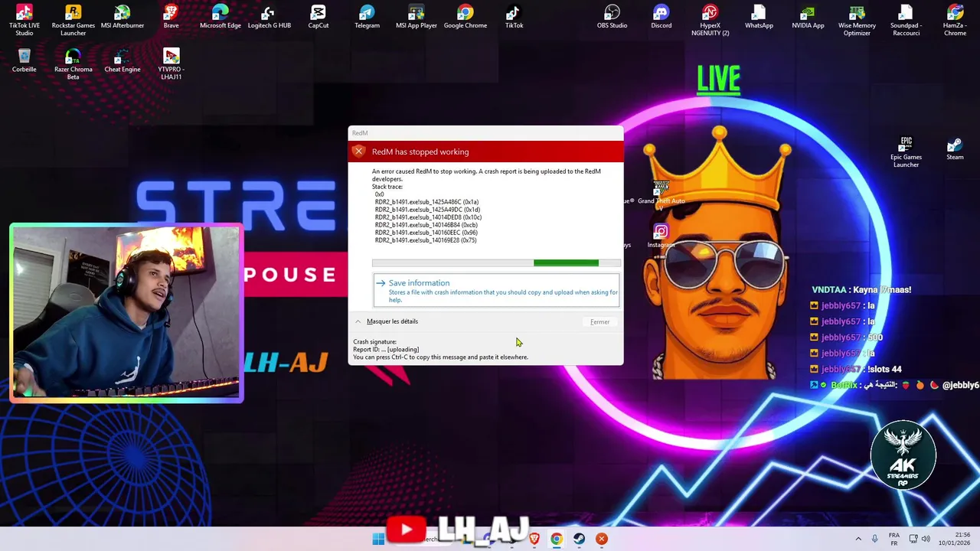The image size is (980, 551).
Task: Click the webcam overlay thumbnail
Action: coord(126,313)
